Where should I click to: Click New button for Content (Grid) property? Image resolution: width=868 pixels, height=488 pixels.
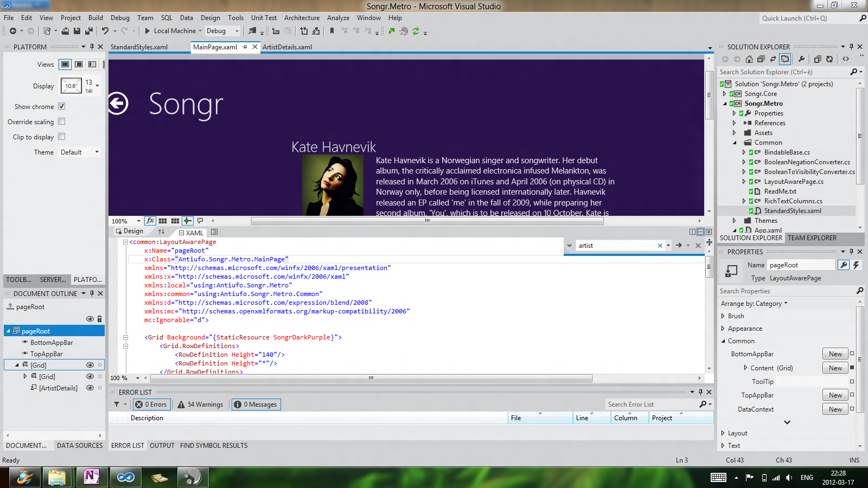click(x=835, y=368)
